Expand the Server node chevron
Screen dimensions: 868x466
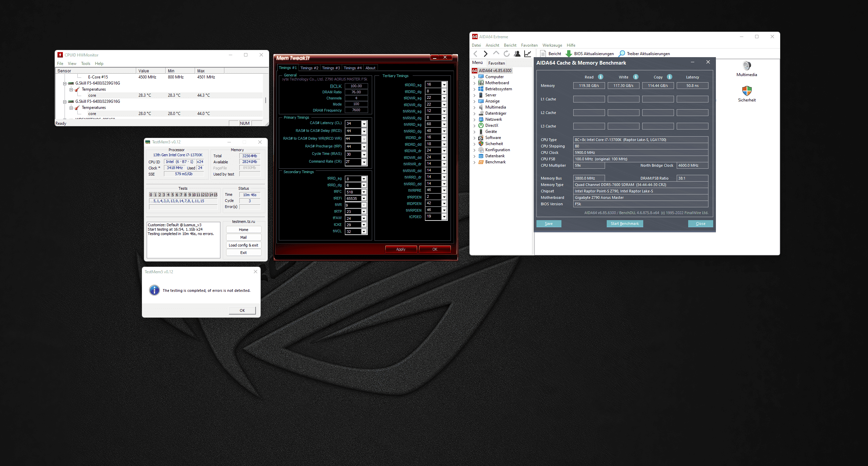tap(474, 95)
